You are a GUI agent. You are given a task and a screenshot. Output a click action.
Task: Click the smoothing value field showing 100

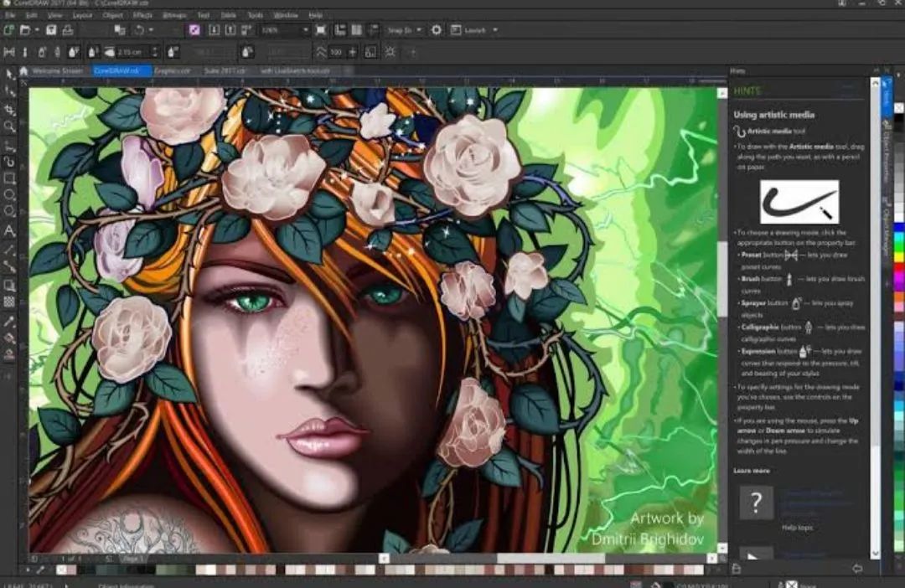tap(336, 52)
